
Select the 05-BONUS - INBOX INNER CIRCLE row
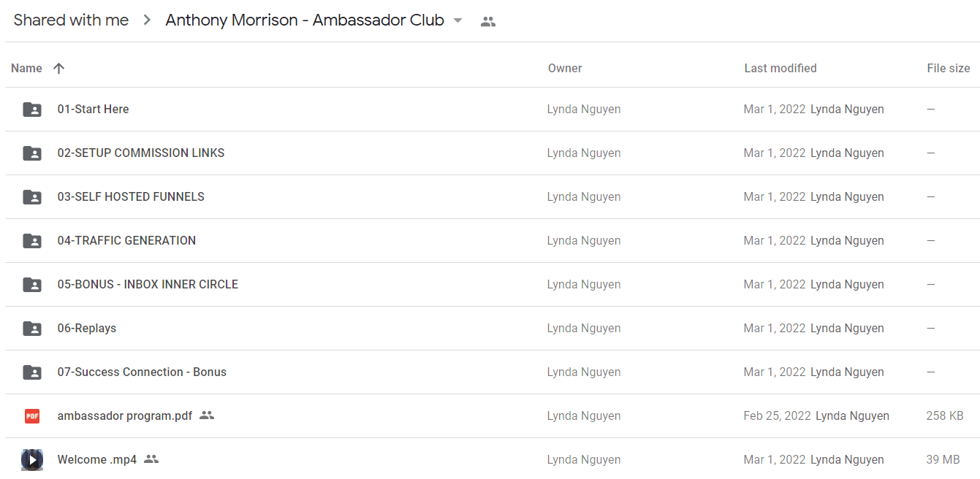click(493, 285)
